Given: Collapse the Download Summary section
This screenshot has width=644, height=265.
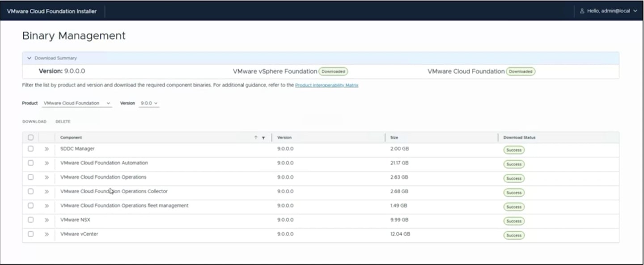Looking at the screenshot, I should [30, 58].
